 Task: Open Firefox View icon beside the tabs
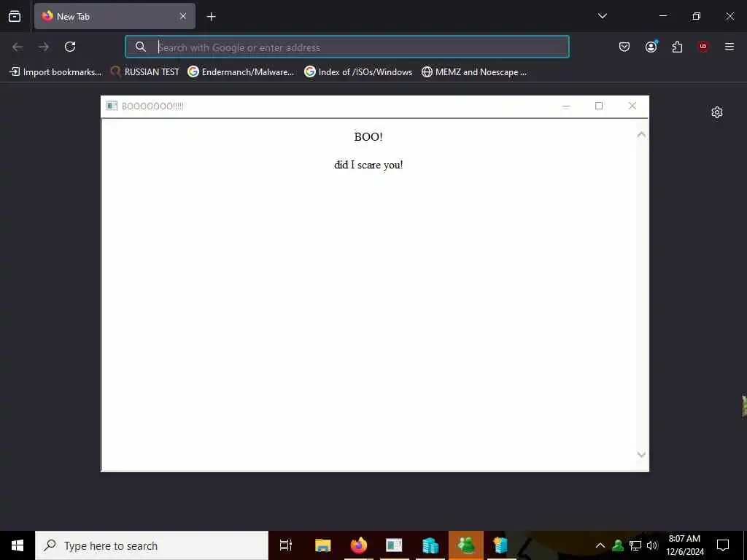point(15,17)
